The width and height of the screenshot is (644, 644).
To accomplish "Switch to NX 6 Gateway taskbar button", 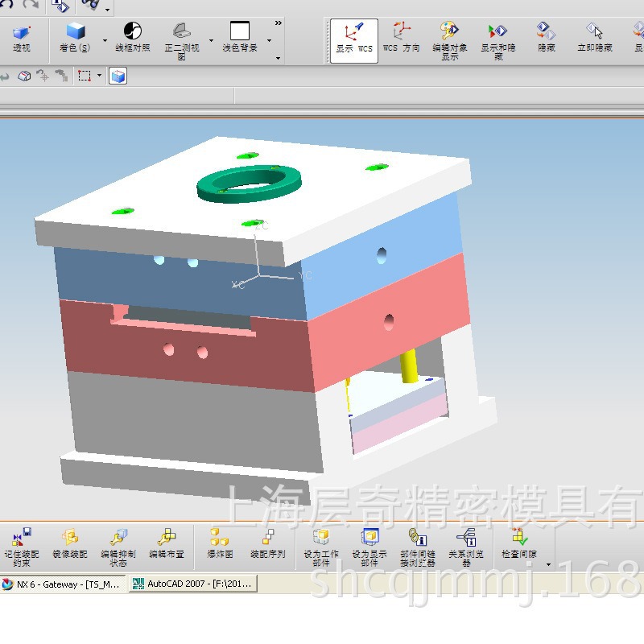I will (x=63, y=584).
